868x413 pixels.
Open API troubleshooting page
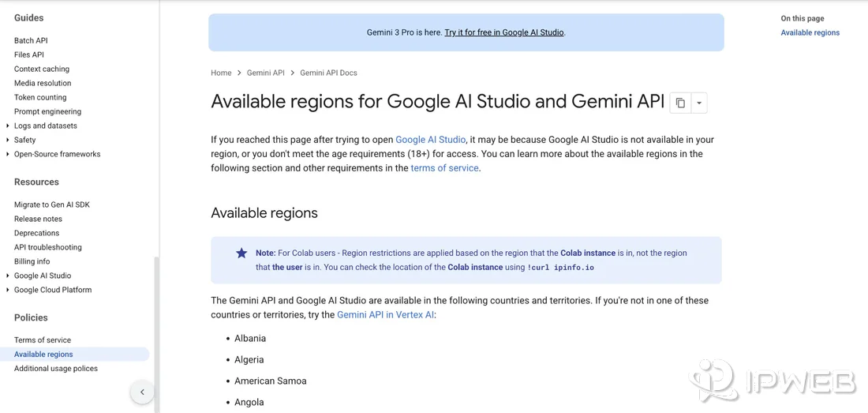click(47, 247)
